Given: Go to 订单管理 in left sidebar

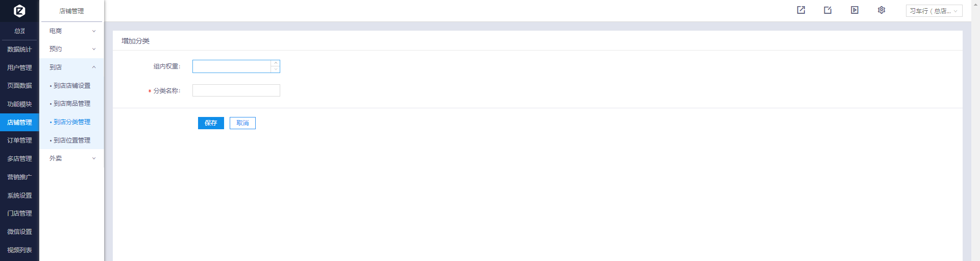Looking at the screenshot, I should (19, 140).
